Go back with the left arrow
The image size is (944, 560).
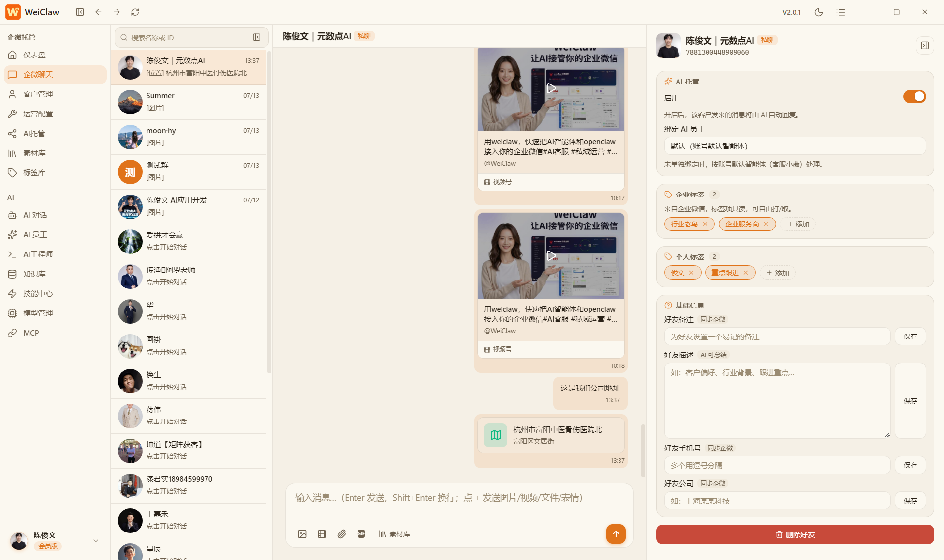(x=98, y=12)
